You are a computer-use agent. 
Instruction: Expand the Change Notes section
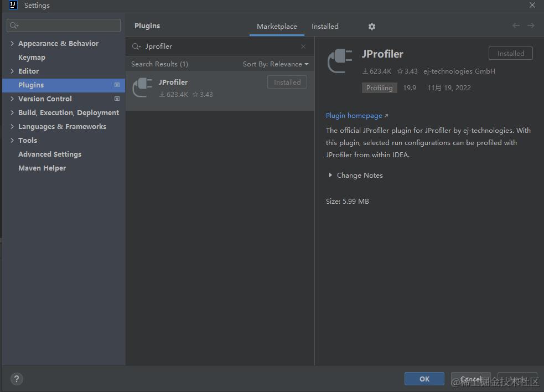[x=330, y=176]
